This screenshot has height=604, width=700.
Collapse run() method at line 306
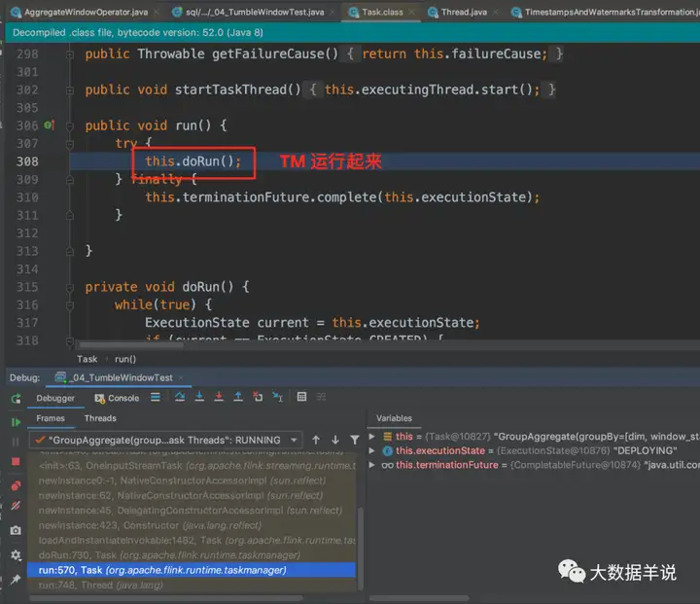click(x=70, y=126)
